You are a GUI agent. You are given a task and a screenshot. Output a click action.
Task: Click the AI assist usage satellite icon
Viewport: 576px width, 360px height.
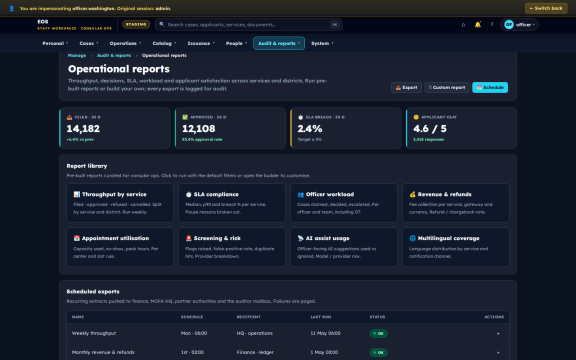[x=300, y=238]
